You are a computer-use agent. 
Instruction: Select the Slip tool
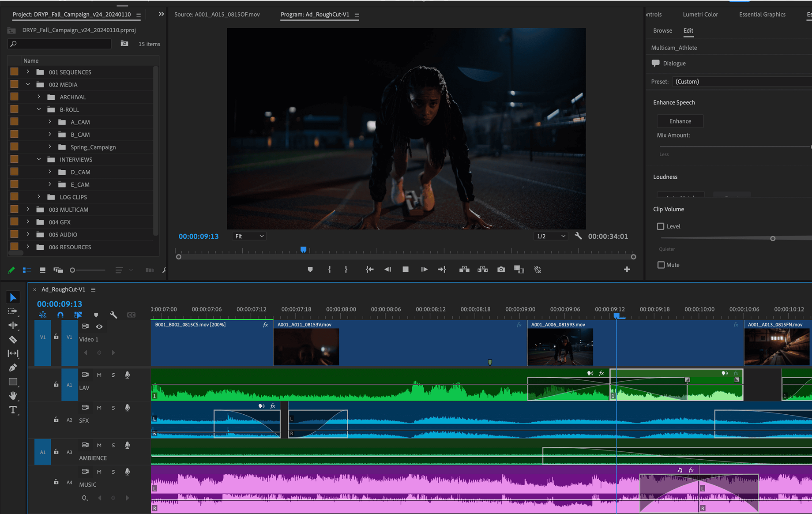point(13,353)
